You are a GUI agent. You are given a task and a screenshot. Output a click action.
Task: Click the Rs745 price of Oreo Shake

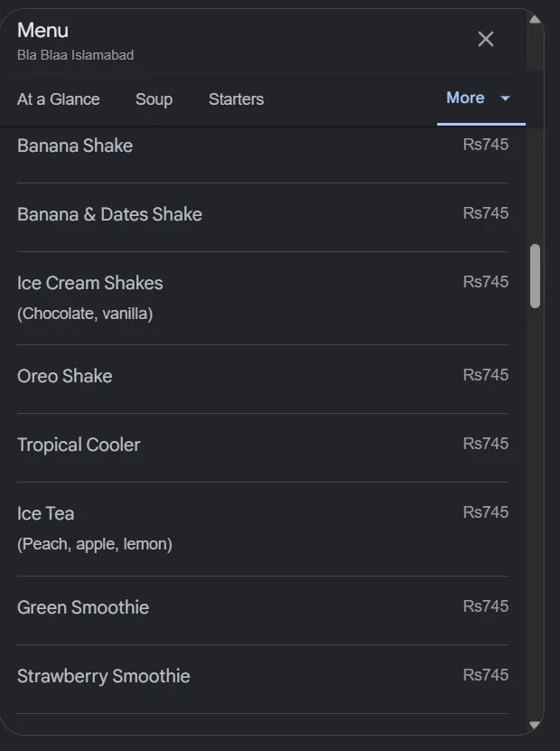(x=485, y=374)
